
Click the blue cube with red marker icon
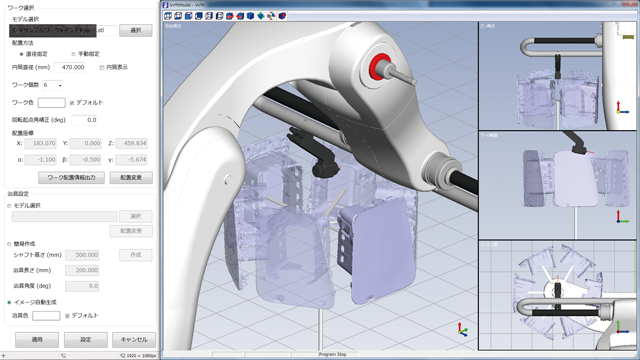tap(282, 16)
